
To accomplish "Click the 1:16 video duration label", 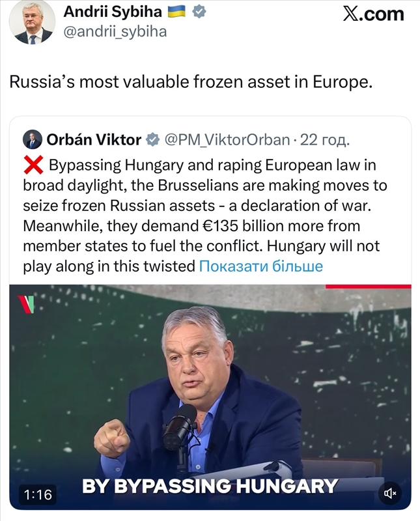I will click(x=38, y=494).
